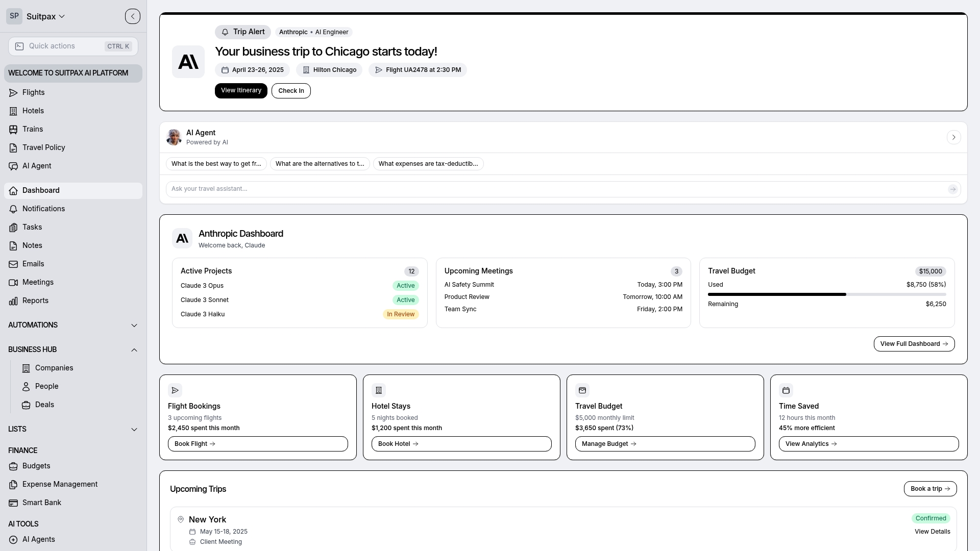This screenshot has width=980, height=551.
Task: Click the Deals briefcase icon
Action: click(x=26, y=405)
